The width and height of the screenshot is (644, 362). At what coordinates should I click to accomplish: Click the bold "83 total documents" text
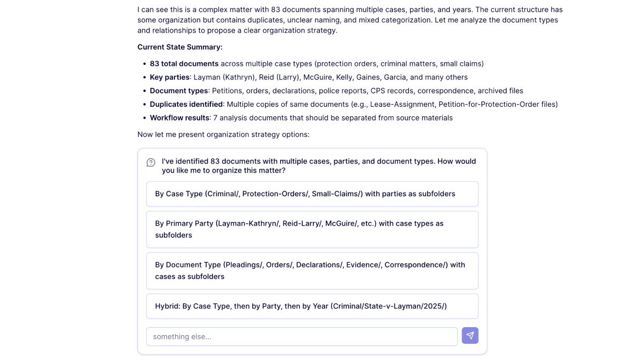tap(184, 64)
